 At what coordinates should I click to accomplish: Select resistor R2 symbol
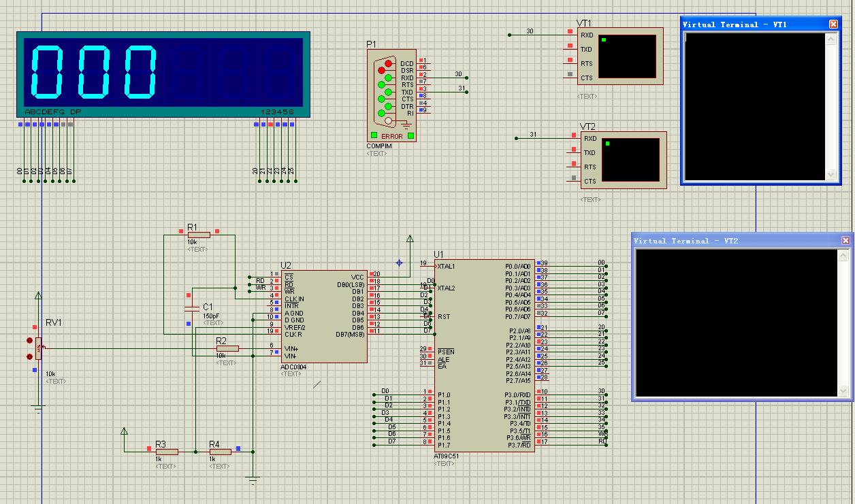point(227,348)
